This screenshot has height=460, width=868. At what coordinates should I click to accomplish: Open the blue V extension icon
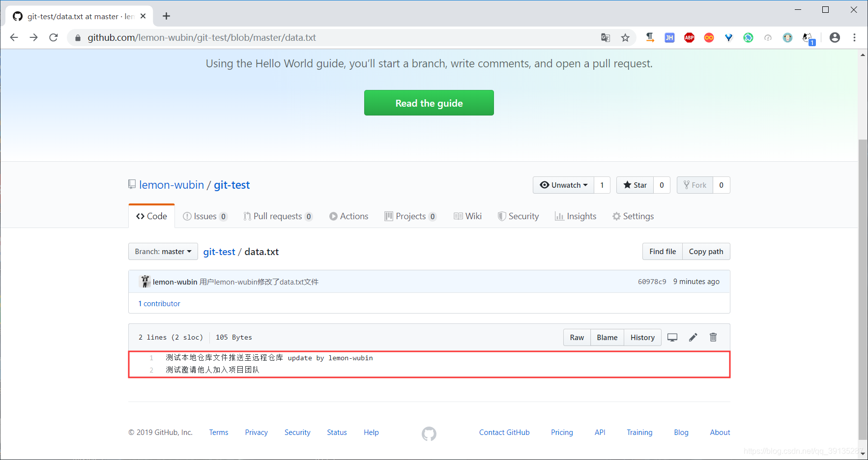pos(728,38)
